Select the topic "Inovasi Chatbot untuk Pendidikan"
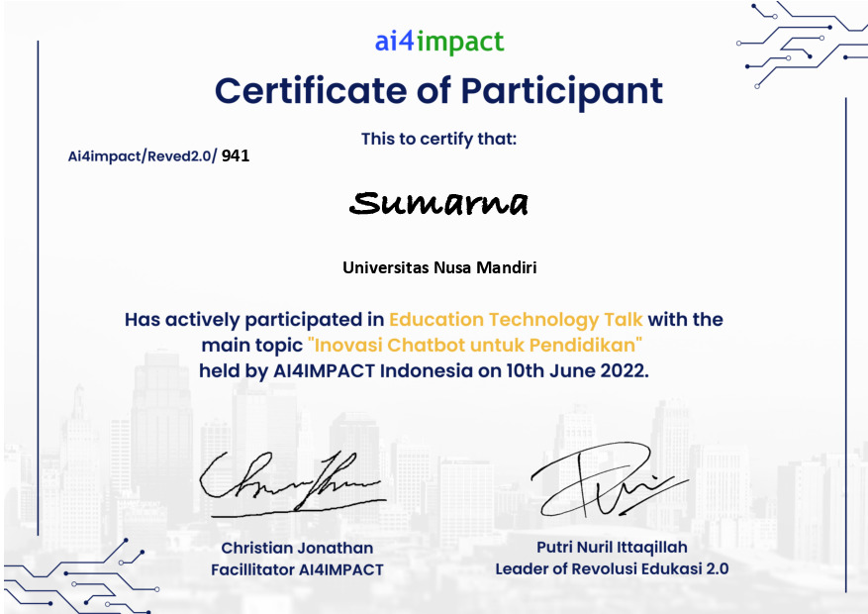This screenshot has width=868, height=614. [475, 346]
